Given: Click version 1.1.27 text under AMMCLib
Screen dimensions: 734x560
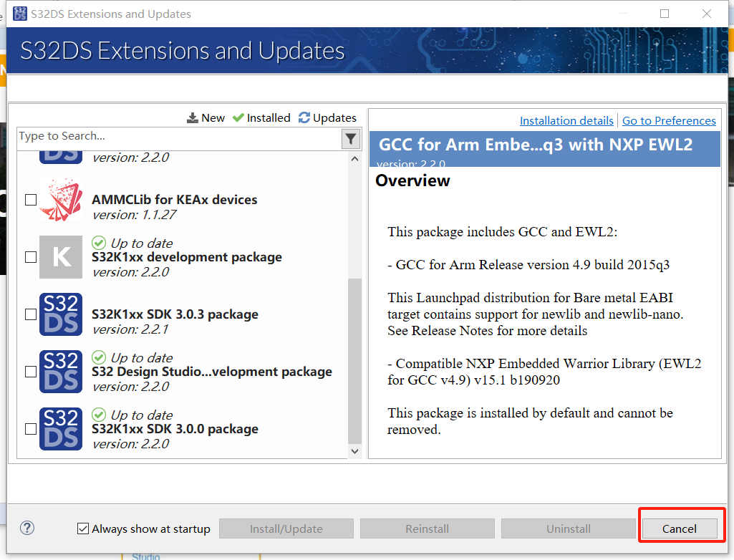Looking at the screenshot, I should 135,215.
